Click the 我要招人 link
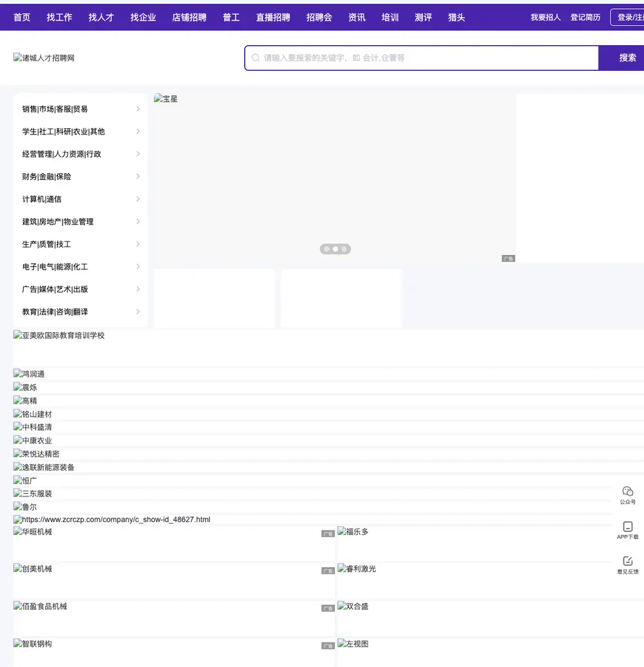This screenshot has width=644, height=667. point(545,17)
